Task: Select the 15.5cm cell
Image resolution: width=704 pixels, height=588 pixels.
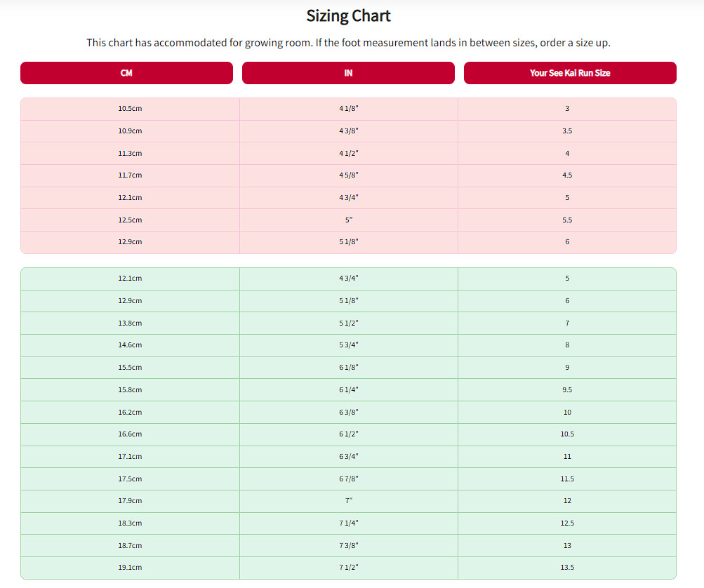Action: 131,368
